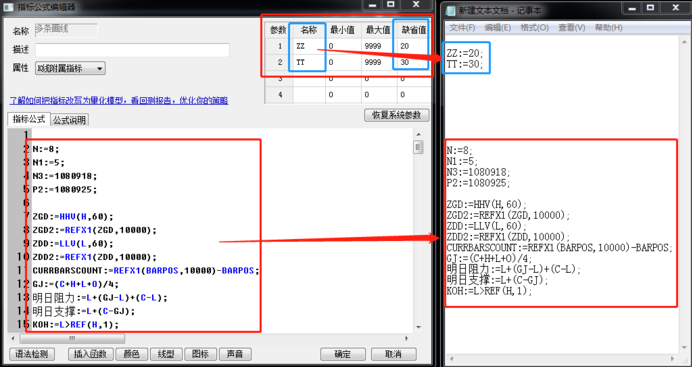Click the editor vertical scrollbar down arrow
The width and height of the screenshot is (693, 368).
(418, 327)
